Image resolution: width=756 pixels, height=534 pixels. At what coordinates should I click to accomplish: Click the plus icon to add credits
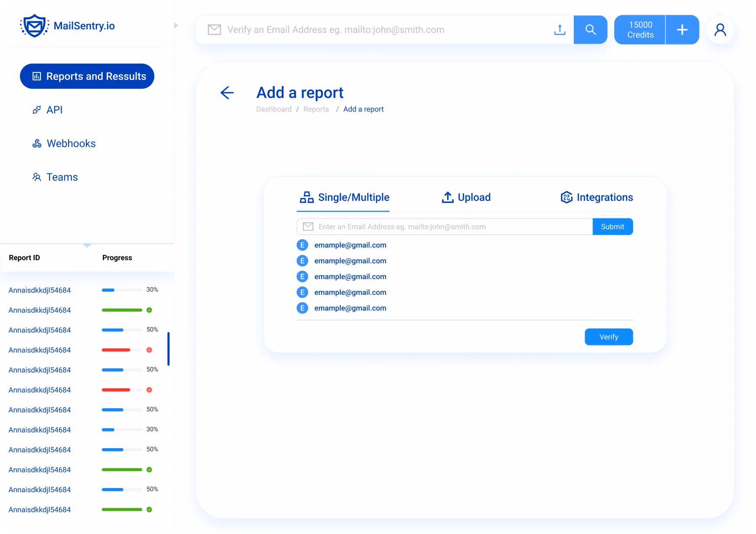point(682,29)
